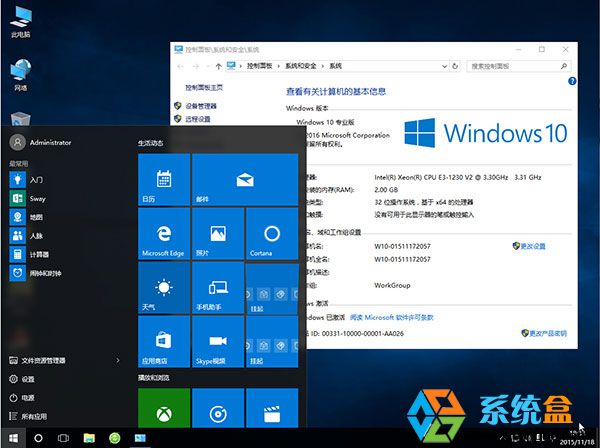Click the refresh button in address bar
The height and width of the screenshot is (448, 600).
[x=455, y=66]
